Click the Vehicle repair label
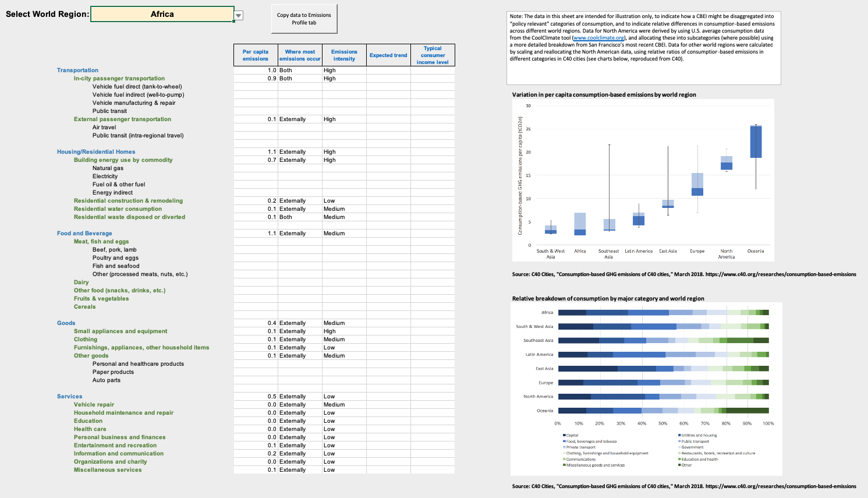Image resolution: width=868 pixels, height=498 pixels. tap(94, 404)
